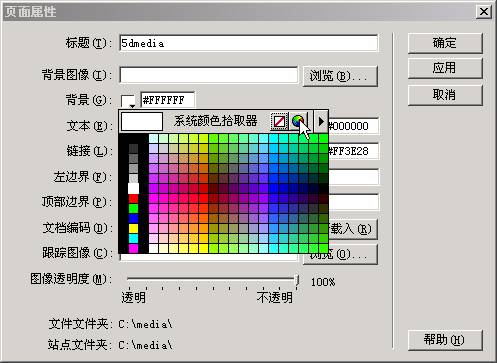The height and width of the screenshot is (363, 497).
Task: Click the 浏览(B) background image button
Action: (x=340, y=76)
